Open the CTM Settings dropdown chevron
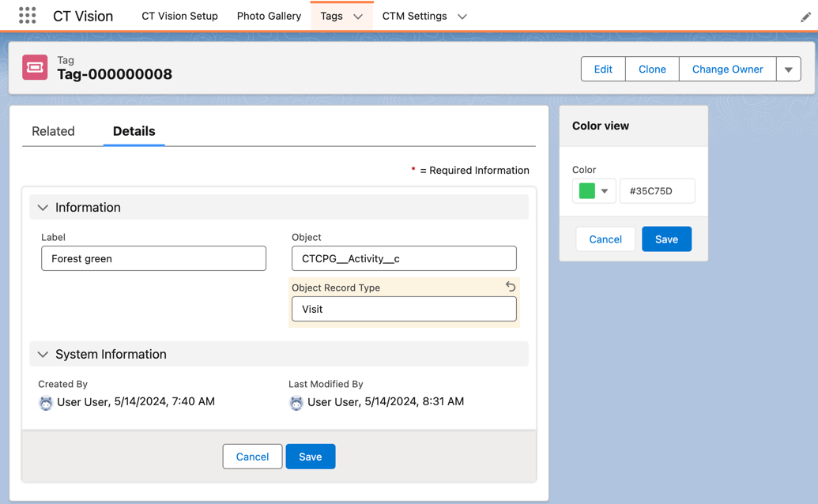Screen dimensions: 818x504 [x=462, y=17]
